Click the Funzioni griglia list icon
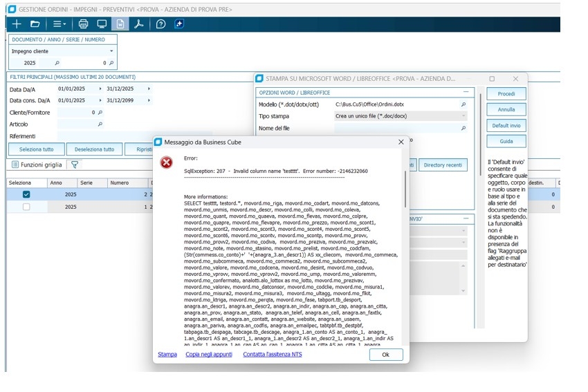This screenshot has width=588, height=392. (x=15, y=165)
